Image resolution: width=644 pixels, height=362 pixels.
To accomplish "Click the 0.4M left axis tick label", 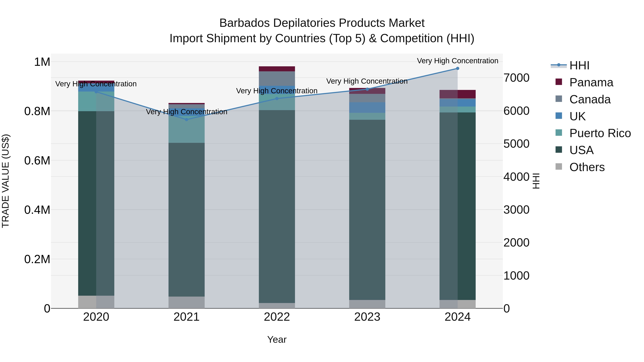I will pyautogui.click(x=37, y=210).
